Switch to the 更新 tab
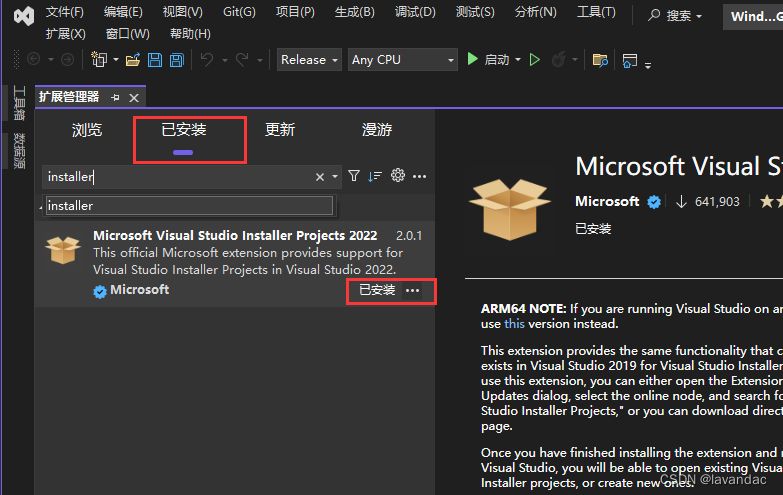783x495 pixels. point(280,130)
